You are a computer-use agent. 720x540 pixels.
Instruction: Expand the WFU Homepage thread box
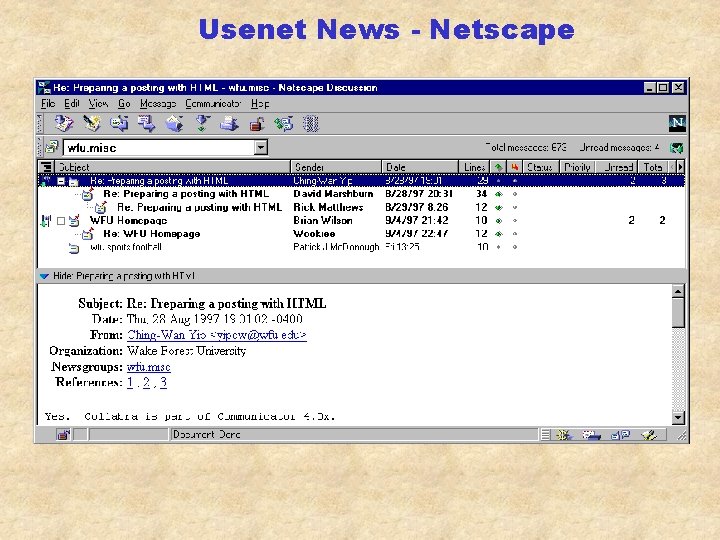pyautogui.click(x=61, y=221)
